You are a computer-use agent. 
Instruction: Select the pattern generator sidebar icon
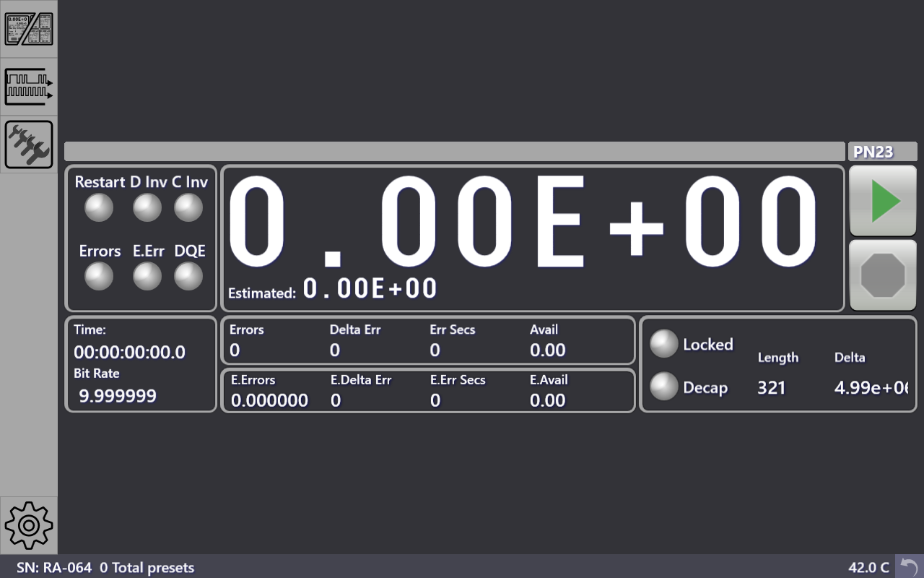tap(29, 87)
